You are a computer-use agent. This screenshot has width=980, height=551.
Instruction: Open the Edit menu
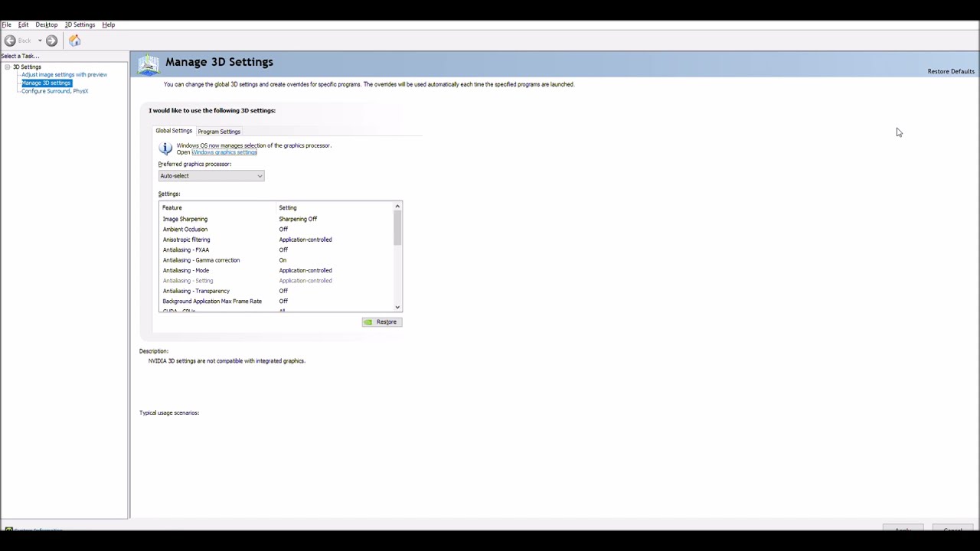pyautogui.click(x=23, y=24)
